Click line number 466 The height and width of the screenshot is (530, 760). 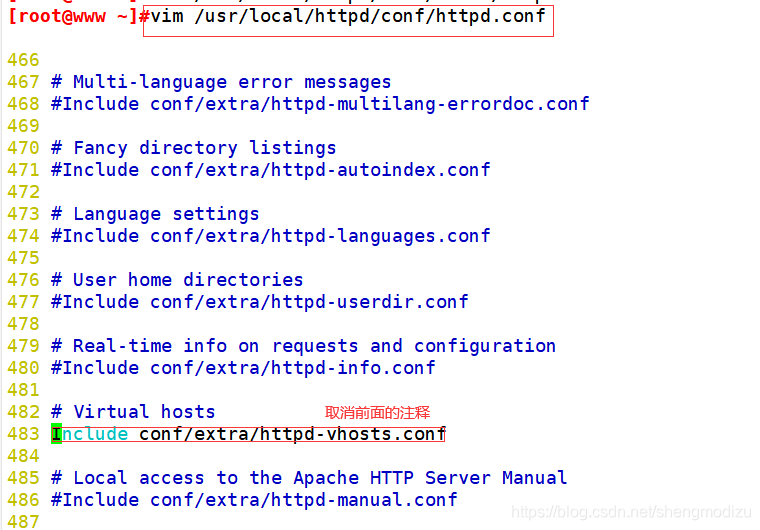(x=23, y=60)
